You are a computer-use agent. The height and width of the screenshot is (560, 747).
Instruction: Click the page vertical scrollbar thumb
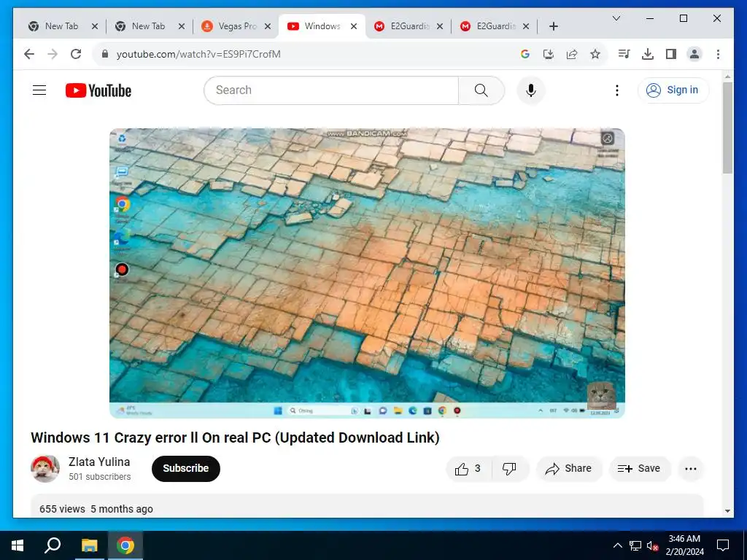727,128
